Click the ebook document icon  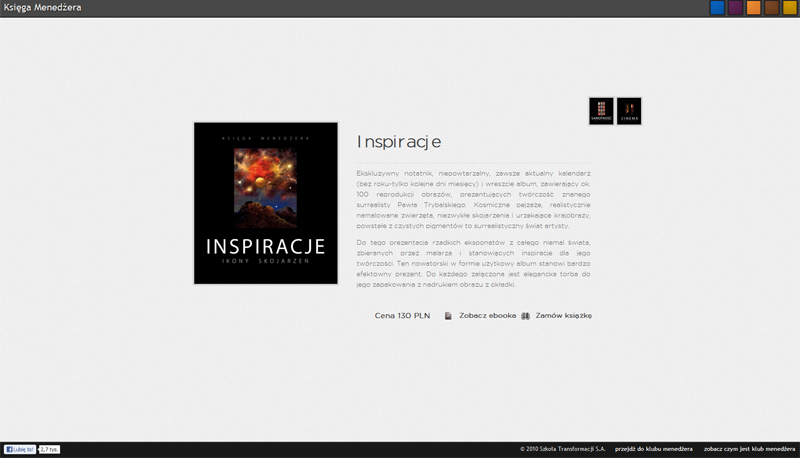pyautogui.click(x=448, y=316)
